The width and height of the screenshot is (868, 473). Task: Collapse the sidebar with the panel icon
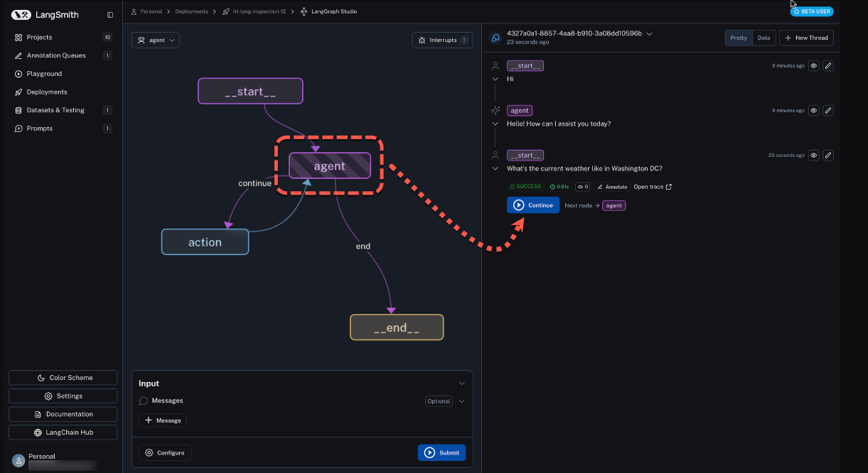(110, 15)
